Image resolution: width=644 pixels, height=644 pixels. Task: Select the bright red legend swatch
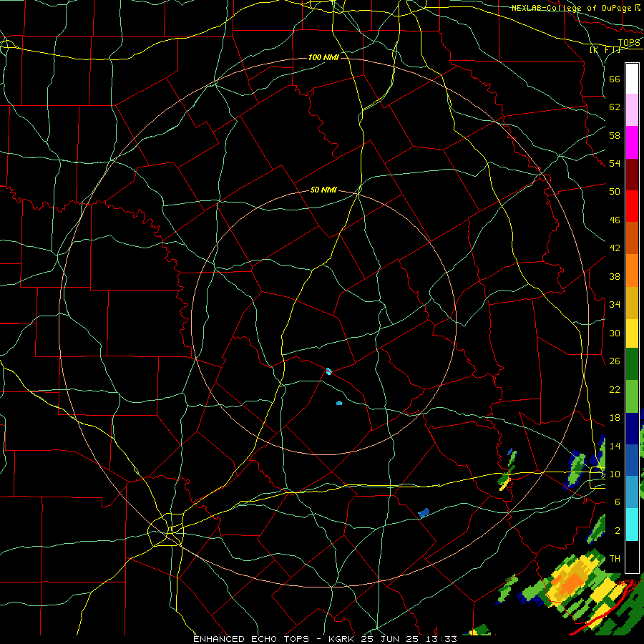632,206
